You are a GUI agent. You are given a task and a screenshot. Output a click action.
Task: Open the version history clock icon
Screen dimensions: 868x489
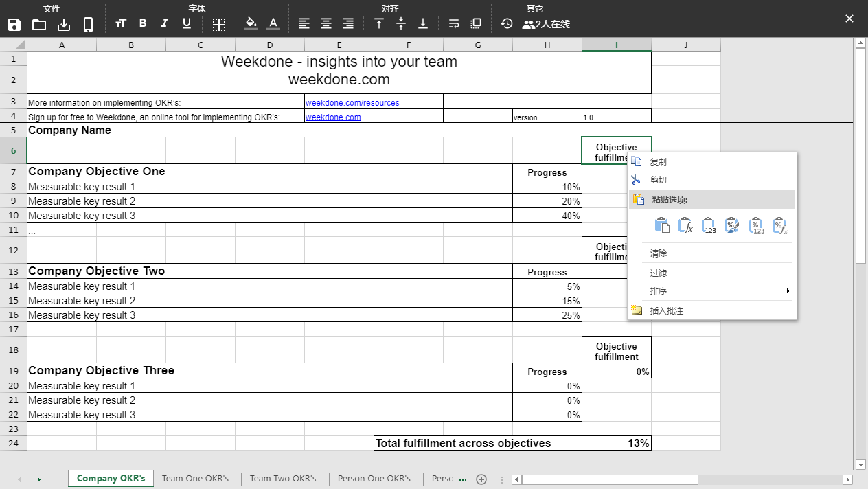click(507, 24)
